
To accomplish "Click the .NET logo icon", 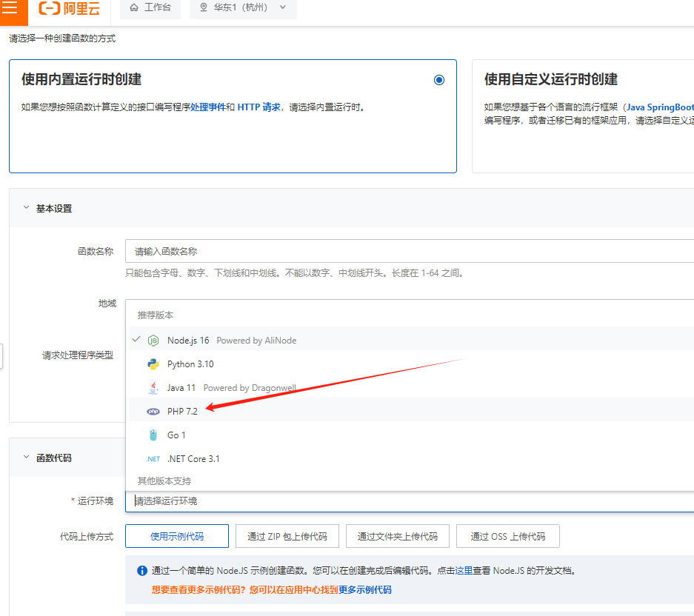I will pos(153,459).
